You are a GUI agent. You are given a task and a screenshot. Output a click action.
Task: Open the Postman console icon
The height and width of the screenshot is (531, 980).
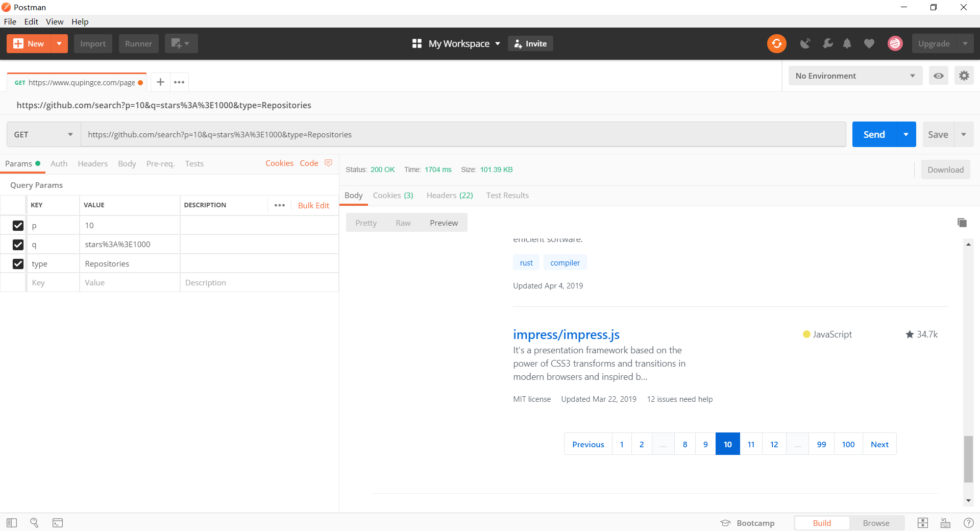point(58,523)
